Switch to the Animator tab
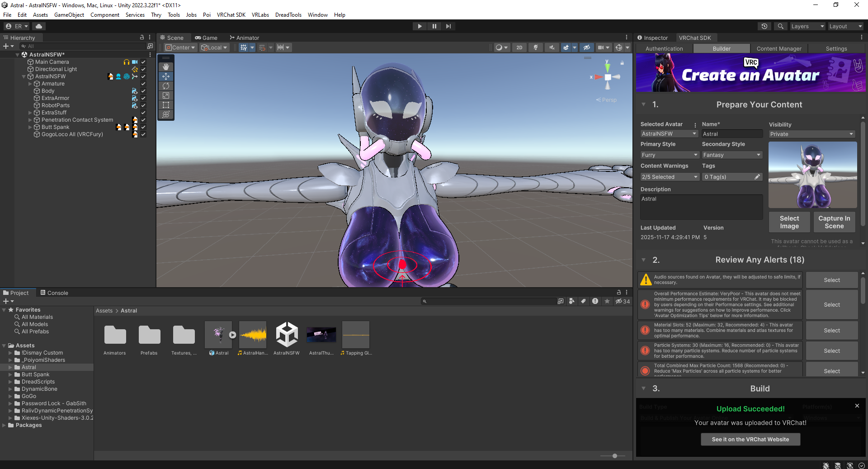Screen dimensions: 868x469 tap(244, 38)
